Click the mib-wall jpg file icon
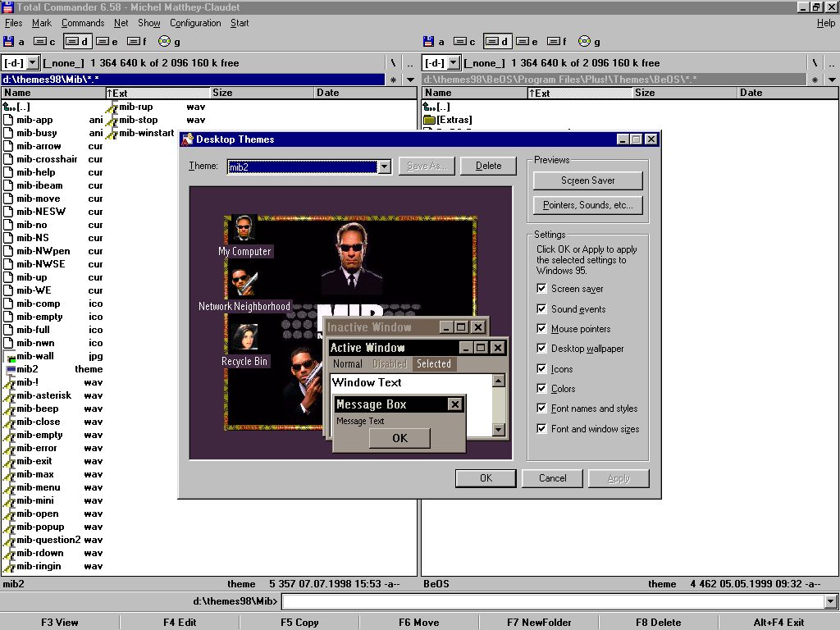This screenshot has height=630, width=840. pyautogui.click(x=10, y=356)
